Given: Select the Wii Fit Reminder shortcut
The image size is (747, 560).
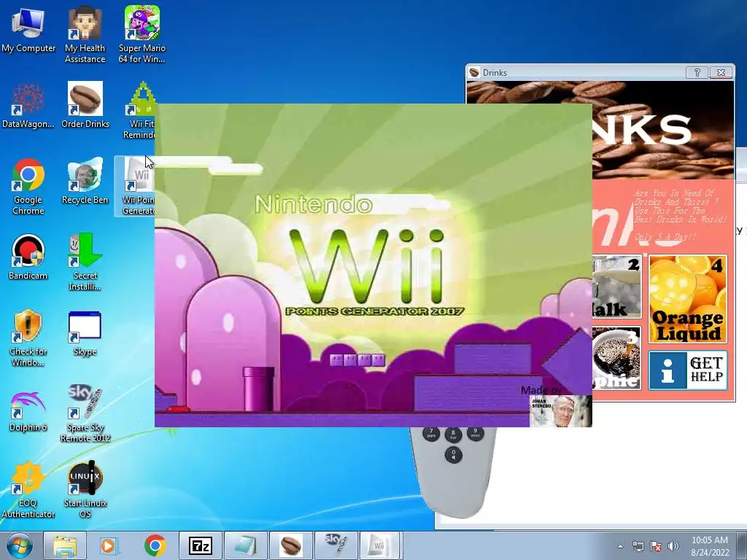Looking at the screenshot, I should pyautogui.click(x=139, y=111).
